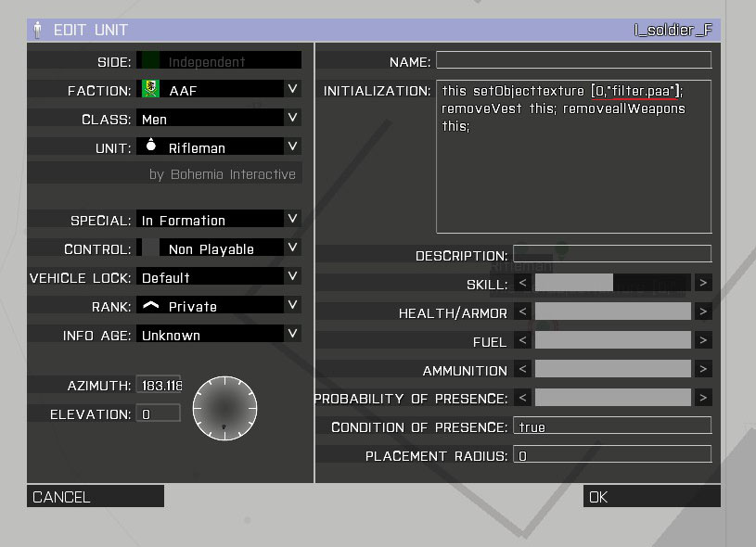Decrease Health/Armor with left arrow
Viewport: 756px width, 547px height.
(522, 312)
